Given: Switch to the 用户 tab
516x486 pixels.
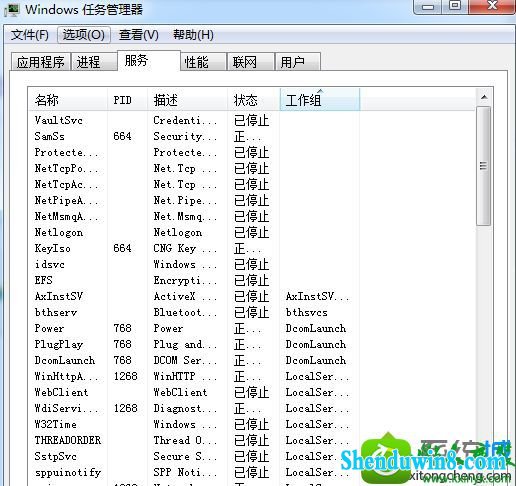Looking at the screenshot, I should [x=297, y=62].
